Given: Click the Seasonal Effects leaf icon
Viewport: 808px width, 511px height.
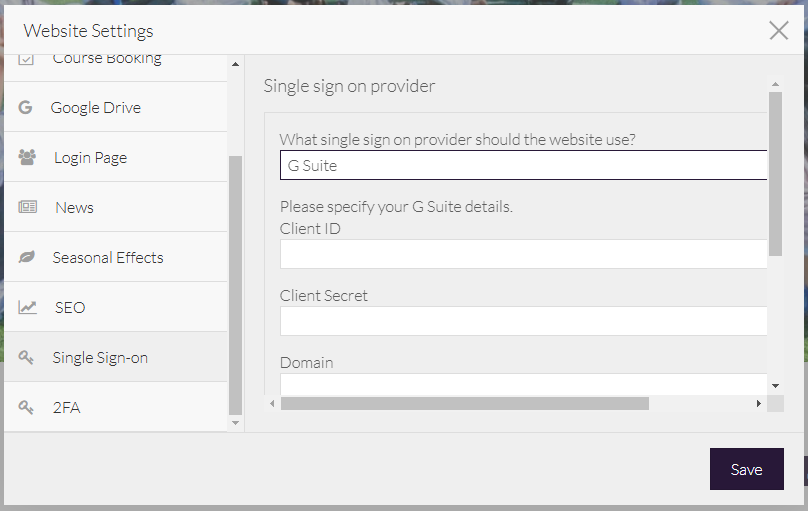Looking at the screenshot, I should (x=27, y=257).
